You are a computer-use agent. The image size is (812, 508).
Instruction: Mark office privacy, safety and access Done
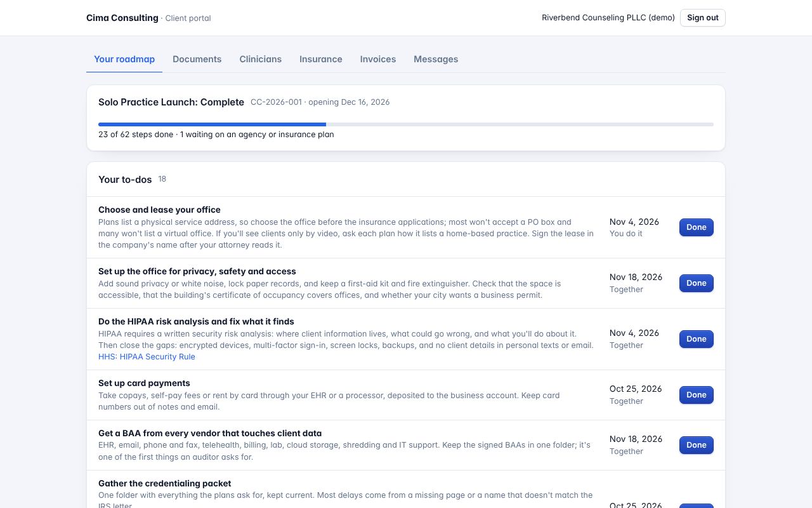[697, 283]
